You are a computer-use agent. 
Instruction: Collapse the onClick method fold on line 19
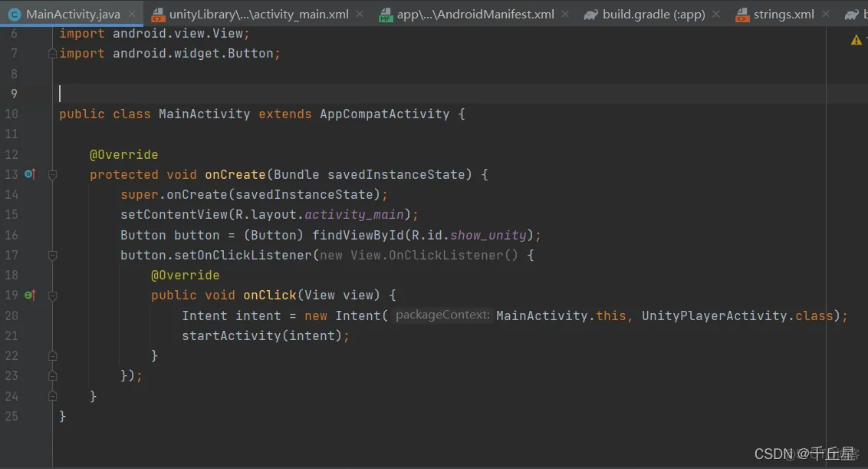pyautogui.click(x=53, y=296)
